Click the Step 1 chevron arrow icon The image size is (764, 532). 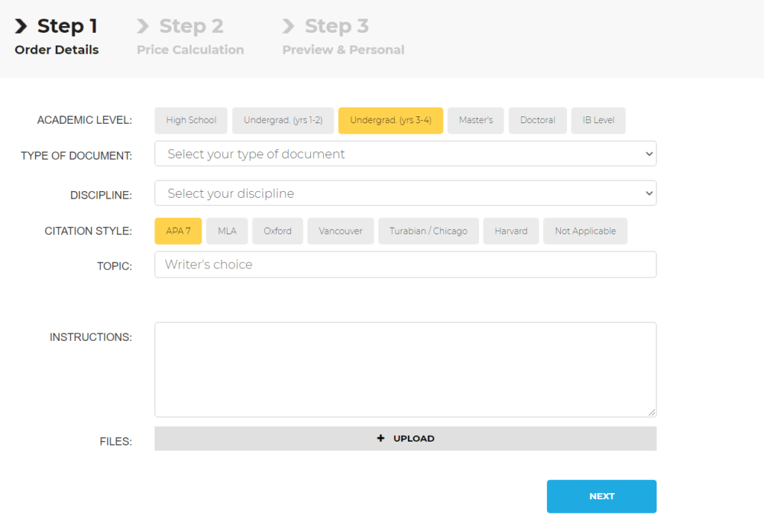pos(21,26)
